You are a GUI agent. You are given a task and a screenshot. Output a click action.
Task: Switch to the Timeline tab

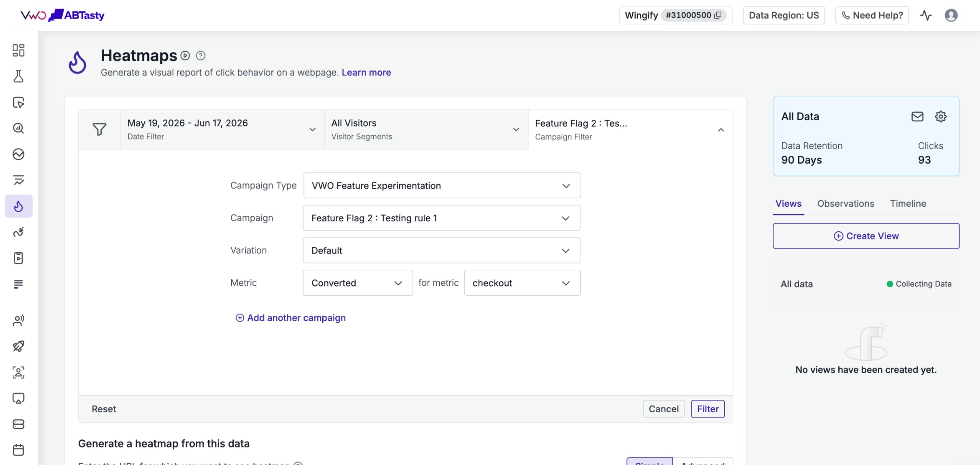[908, 204]
